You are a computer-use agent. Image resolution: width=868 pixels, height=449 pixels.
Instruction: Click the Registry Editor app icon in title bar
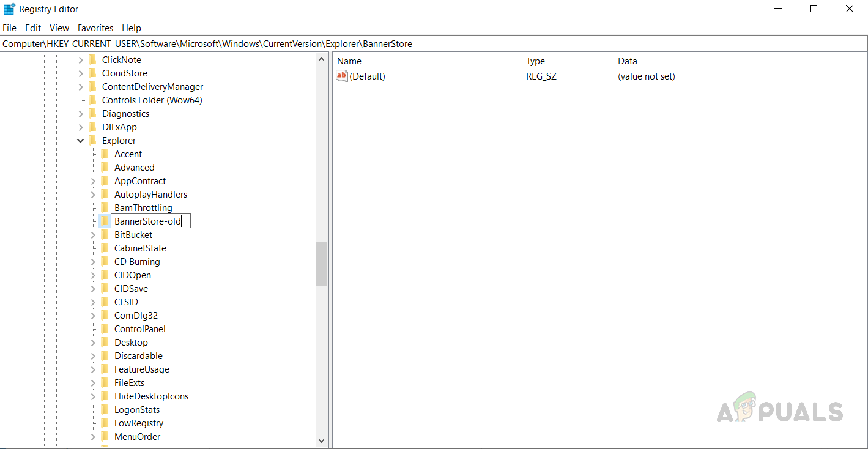pyautogui.click(x=9, y=9)
